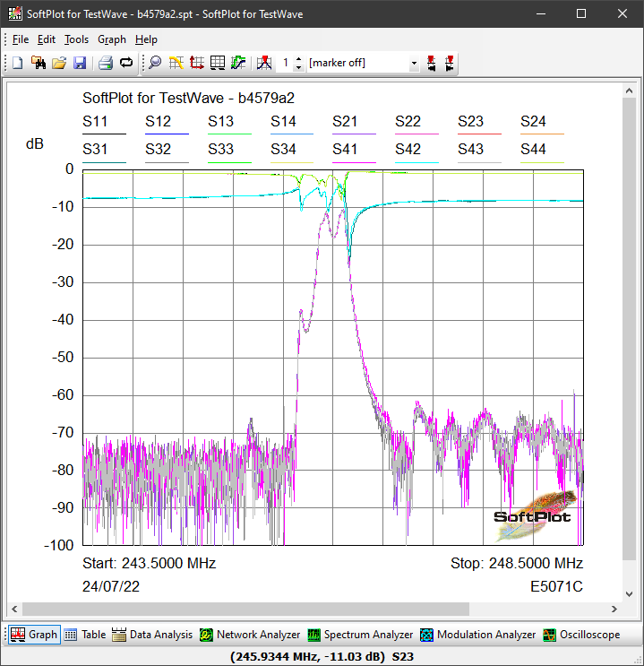Open the [marker off] dropdown
644x666 pixels.
click(x=414, y=64)
